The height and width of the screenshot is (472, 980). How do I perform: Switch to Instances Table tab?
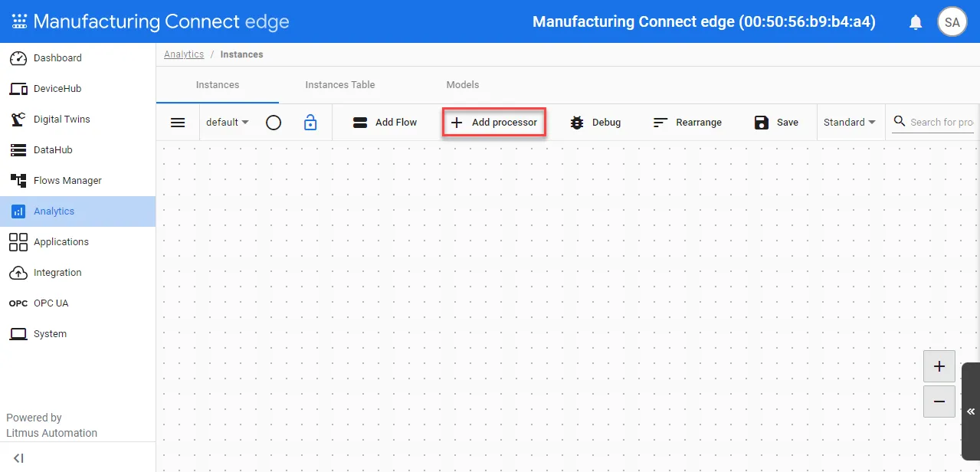click(340, 85)
